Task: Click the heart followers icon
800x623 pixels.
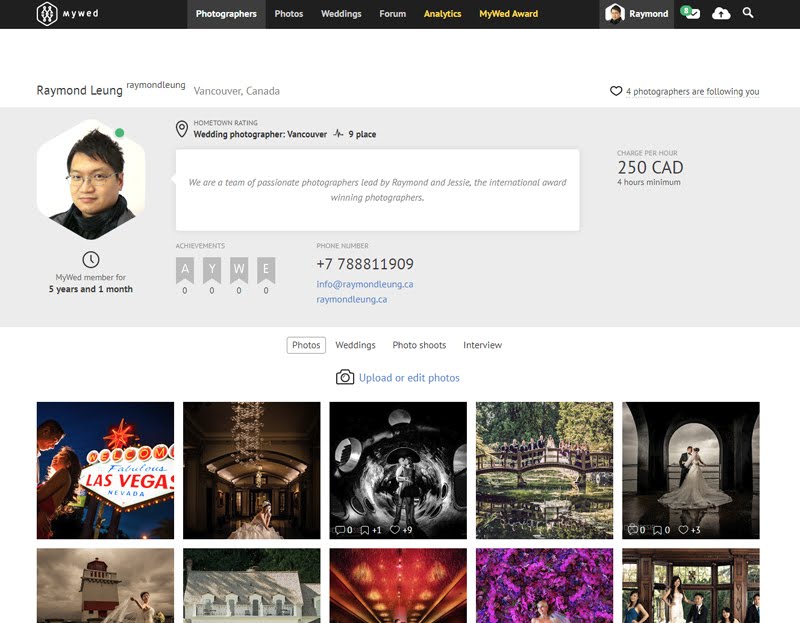Action: (x=616, y=91)
